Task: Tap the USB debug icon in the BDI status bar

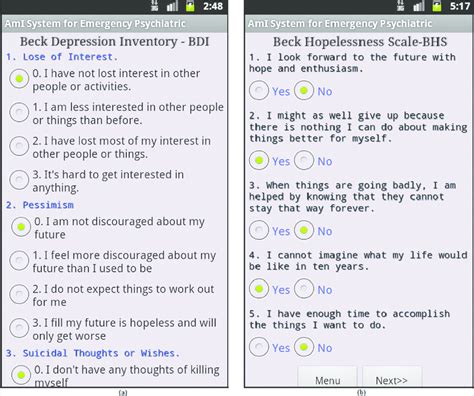Action: coord(154,6)
